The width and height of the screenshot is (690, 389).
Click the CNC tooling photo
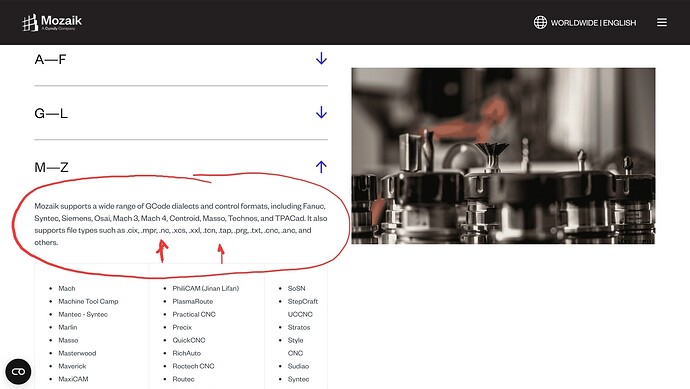point(503,156)
